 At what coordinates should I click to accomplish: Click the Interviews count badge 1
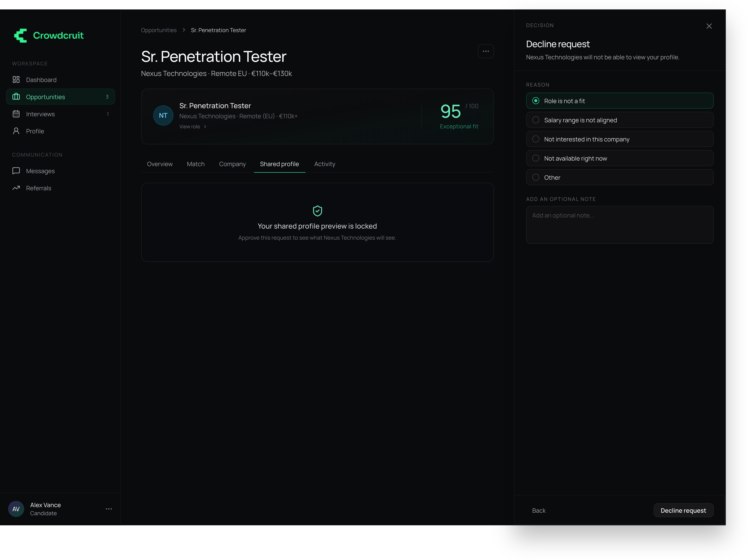(x=108, y=114)
